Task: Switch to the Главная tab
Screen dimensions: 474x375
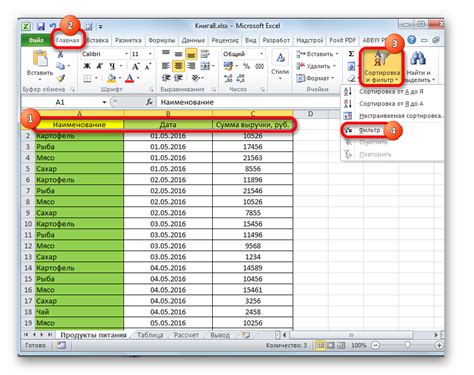Action: [x=68, y=40]
